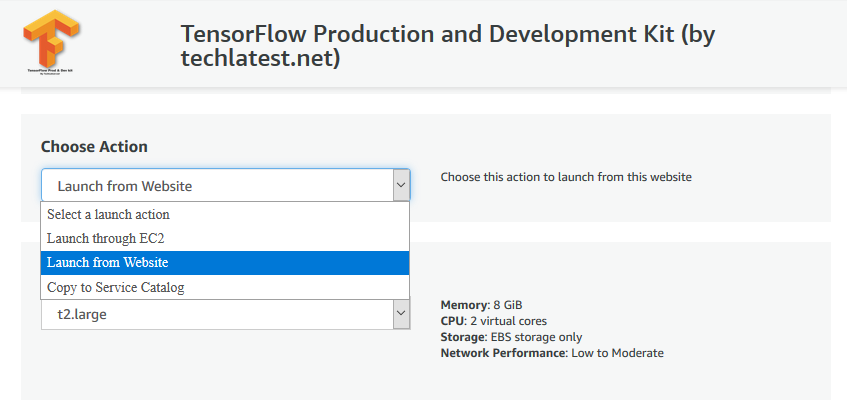Image resolution: width=847 pixels, height=407 pixels.
Task: Select 'Select a launch action' option
Action: (225, 215)
